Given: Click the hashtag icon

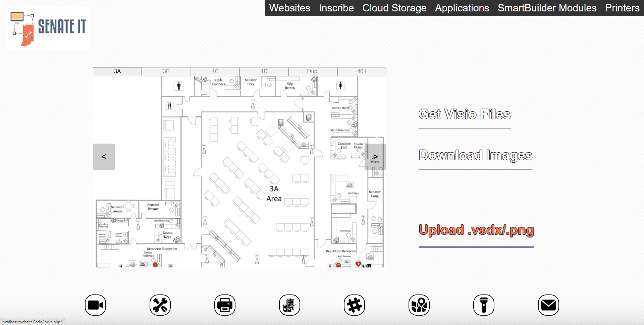Looking at the screenshot, I should [x=354, y=305].
